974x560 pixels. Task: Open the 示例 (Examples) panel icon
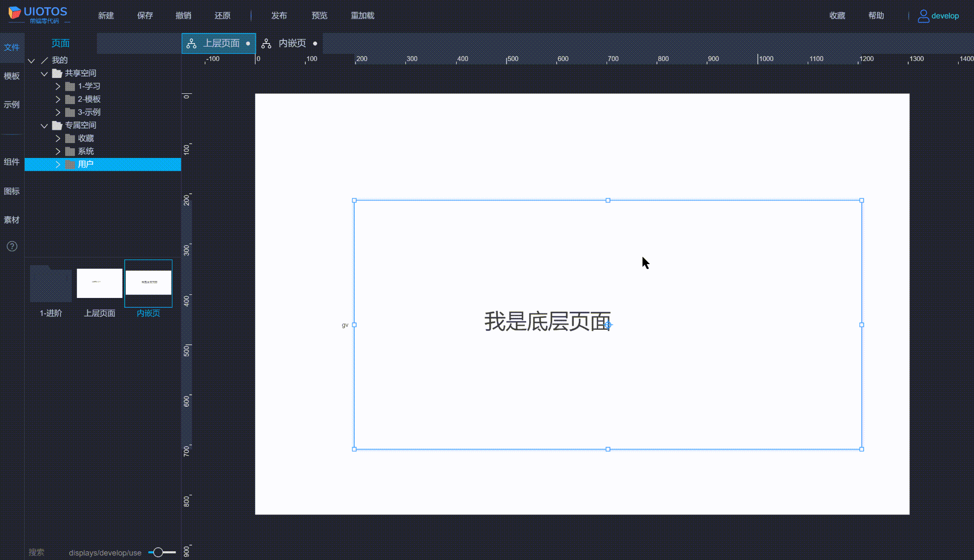12,105
